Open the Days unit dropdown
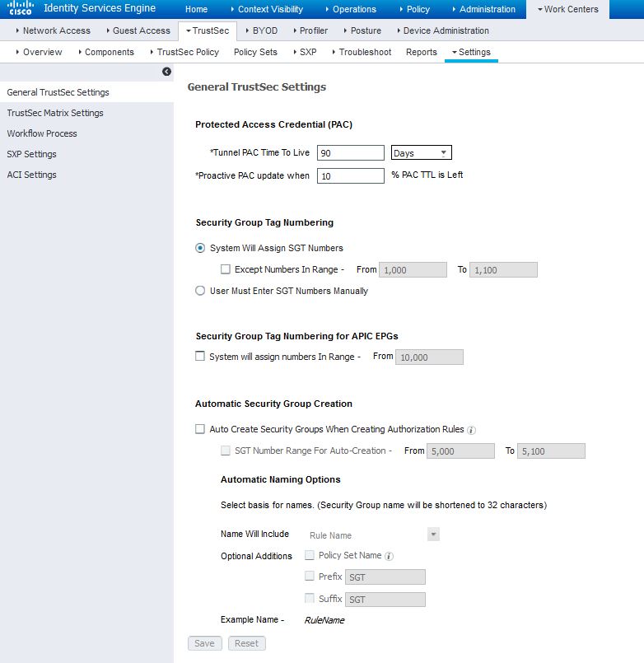The height and width of the screenshot is (663, 644). (421, 152)
